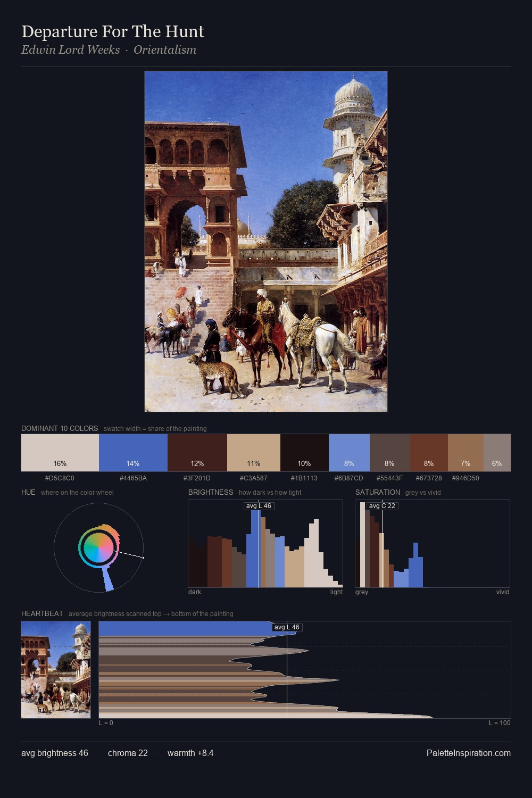Click the title Departure For The Hunt
532x798 pixels.
click(113, 31)
